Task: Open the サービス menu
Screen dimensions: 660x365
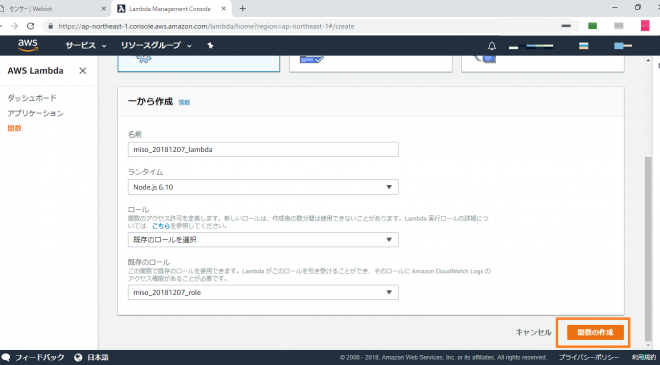Action: [86, 45]
